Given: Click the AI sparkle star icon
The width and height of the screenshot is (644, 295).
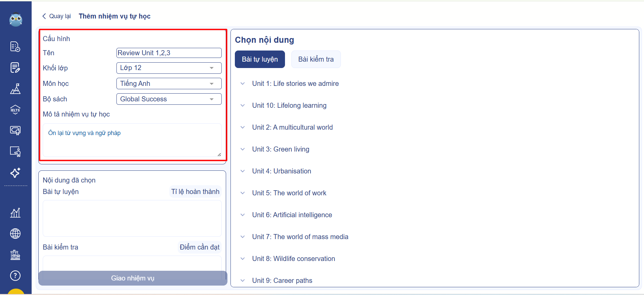Looking at the screenshot, I should coord(15,173).
